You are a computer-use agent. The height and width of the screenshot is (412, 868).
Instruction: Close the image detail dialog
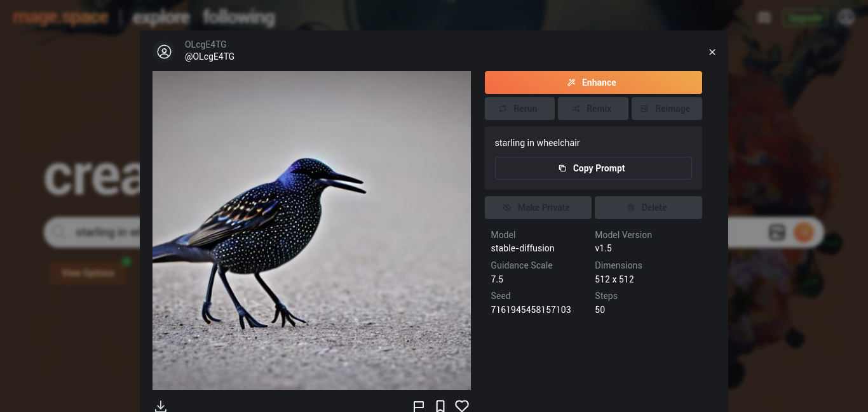point(712,52)
